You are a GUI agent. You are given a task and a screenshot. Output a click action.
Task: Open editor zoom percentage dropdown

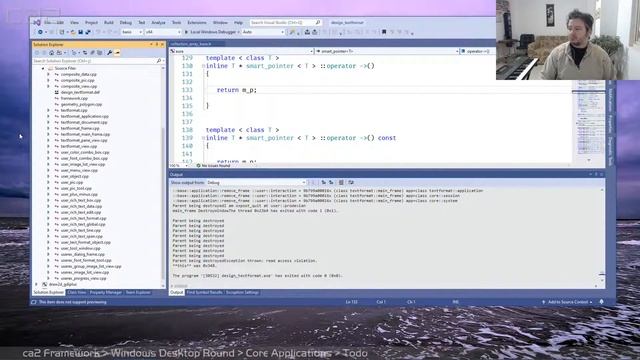tap(179, 165)
